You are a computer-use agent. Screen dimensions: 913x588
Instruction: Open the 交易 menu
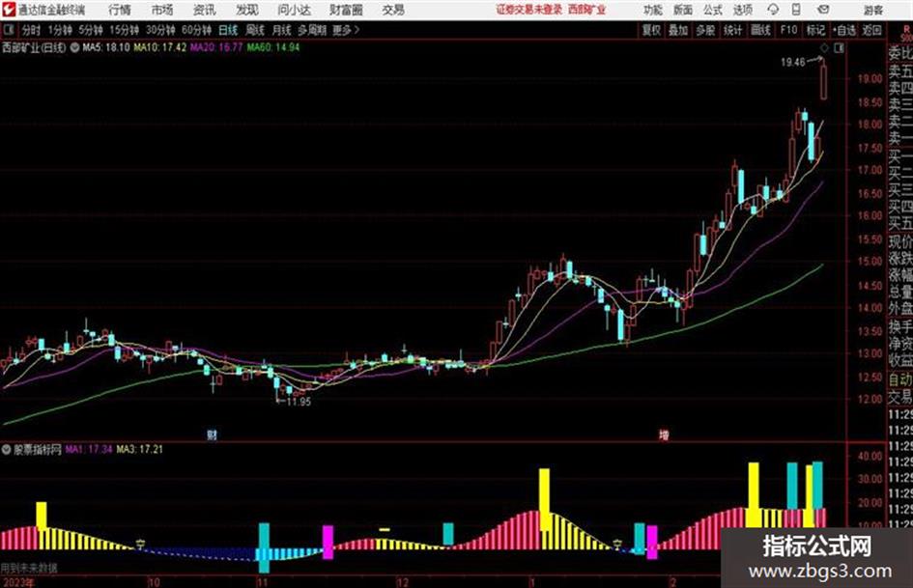pos(393,10)
